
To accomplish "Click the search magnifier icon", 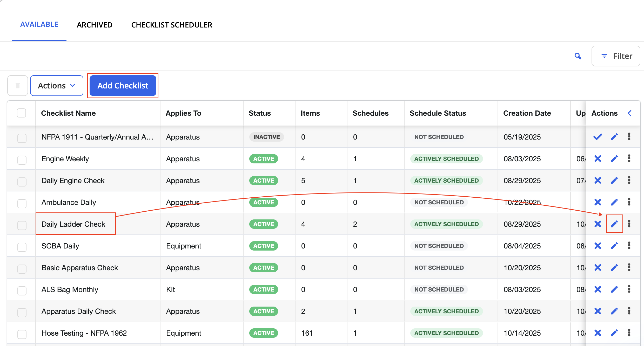I will point(578,56).
